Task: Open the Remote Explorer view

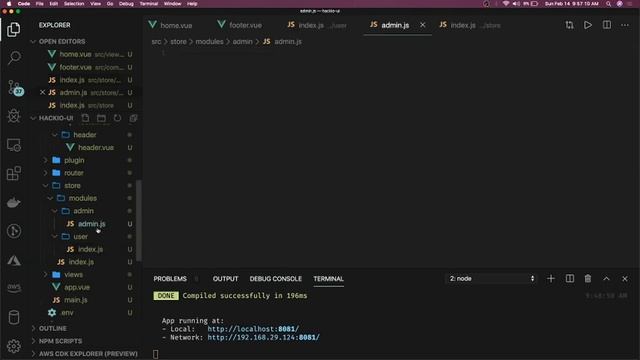Action: click(x=14, y=145)
